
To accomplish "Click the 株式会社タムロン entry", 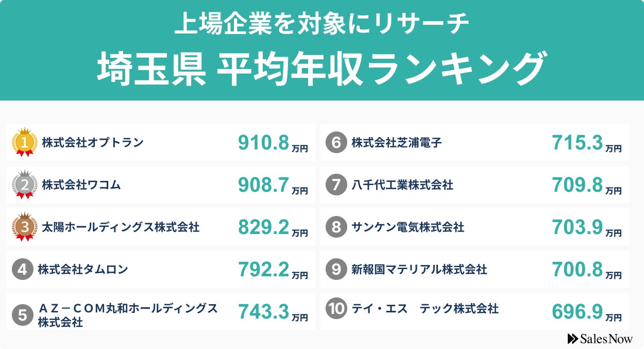I will 83,269.
